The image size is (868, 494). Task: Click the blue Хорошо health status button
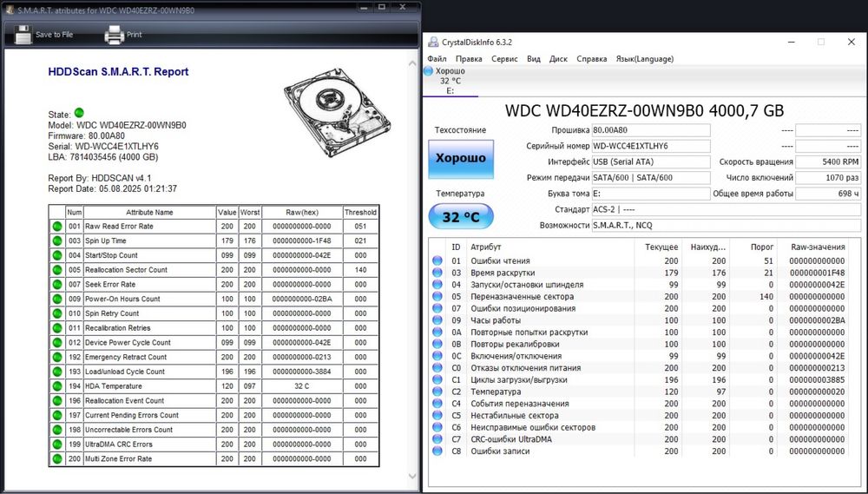(461, 158)
